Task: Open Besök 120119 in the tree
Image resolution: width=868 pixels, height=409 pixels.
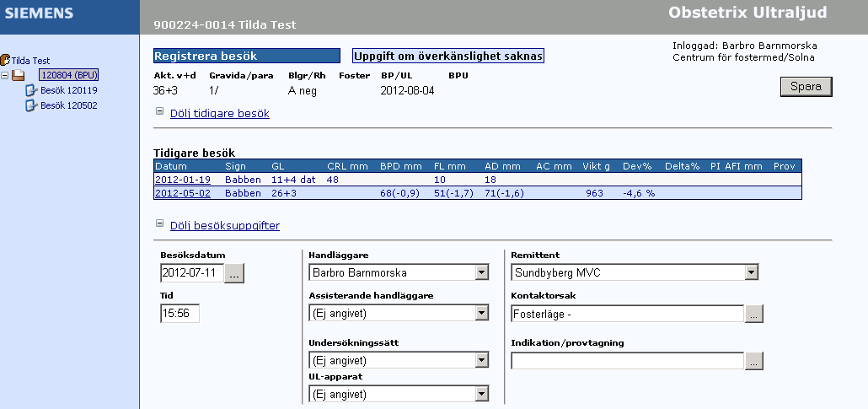Action: 68,90
